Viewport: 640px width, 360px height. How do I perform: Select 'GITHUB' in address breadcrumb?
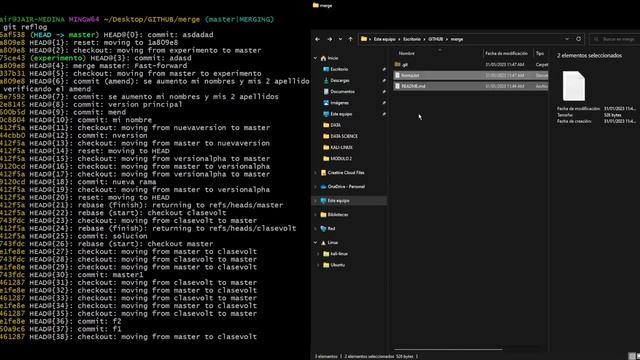(x=436, y=39)
